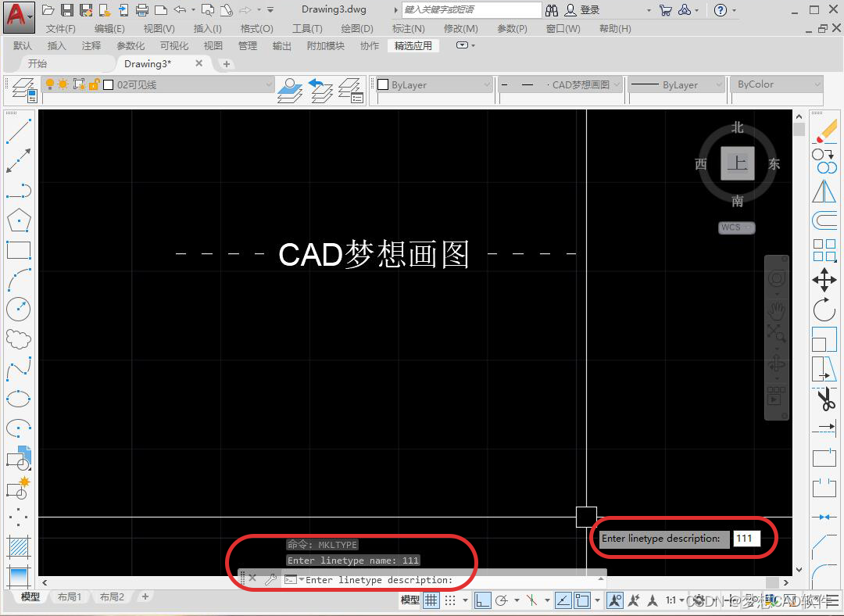Switch to the 布局1 tab
Screen dimensions: 844x616
(70, 596)
